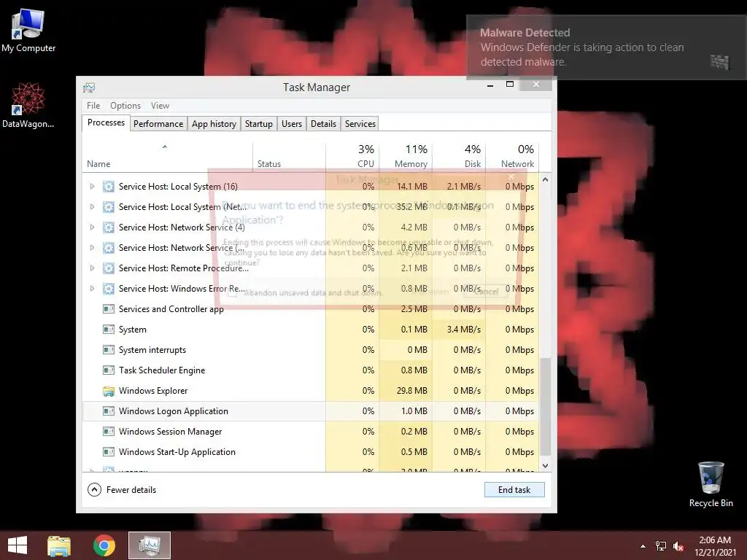The height and width of the screenshot is (560, 747).
Task: Click the Windows Logon Application icon
Action: 109,411
